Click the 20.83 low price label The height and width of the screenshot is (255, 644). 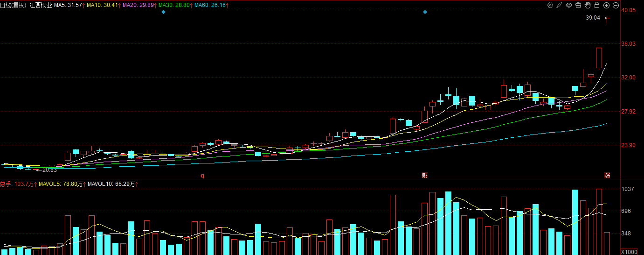click(x=49, y=170)
